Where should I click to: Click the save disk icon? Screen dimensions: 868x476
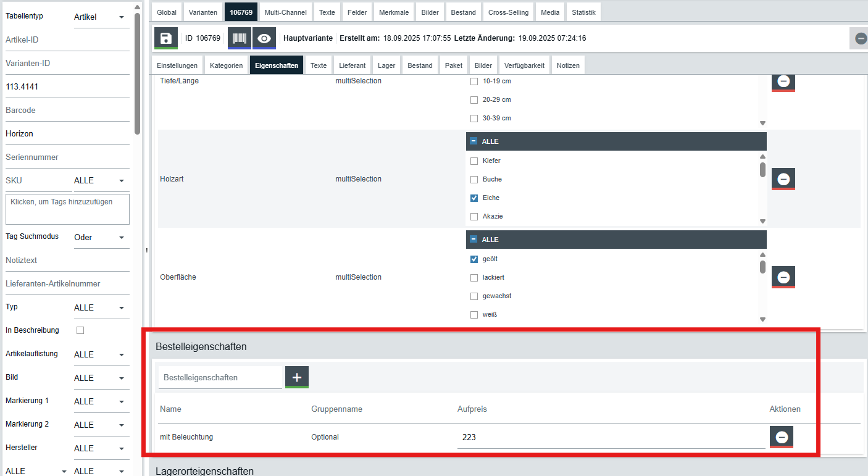click(x=165, y=38)
